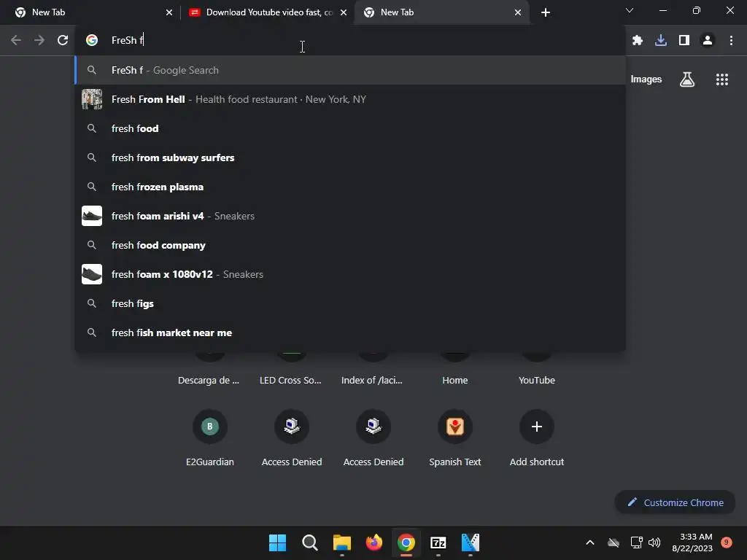This screenshot has height=560, width=747.
Task: Show hidden tray icons chevron
Action: tap(589, 542)
